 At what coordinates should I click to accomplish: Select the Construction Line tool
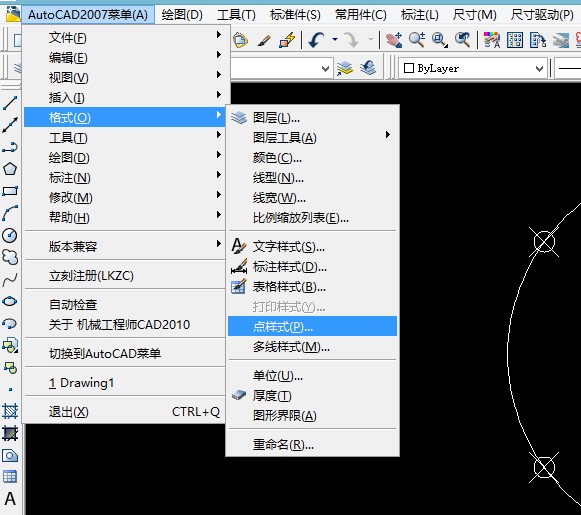[x=10, y=125]
